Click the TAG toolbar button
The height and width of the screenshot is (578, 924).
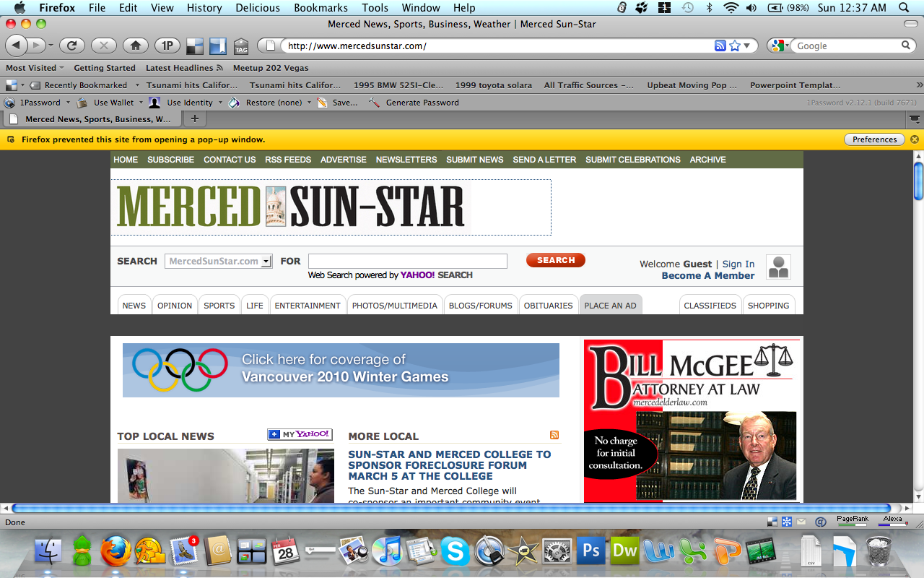pos(241,46)
